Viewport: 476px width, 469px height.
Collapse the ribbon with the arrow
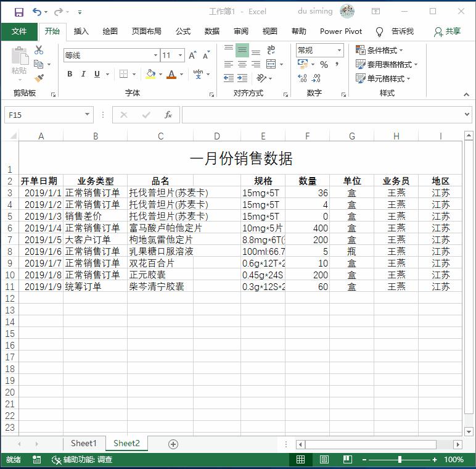(466, 95)
